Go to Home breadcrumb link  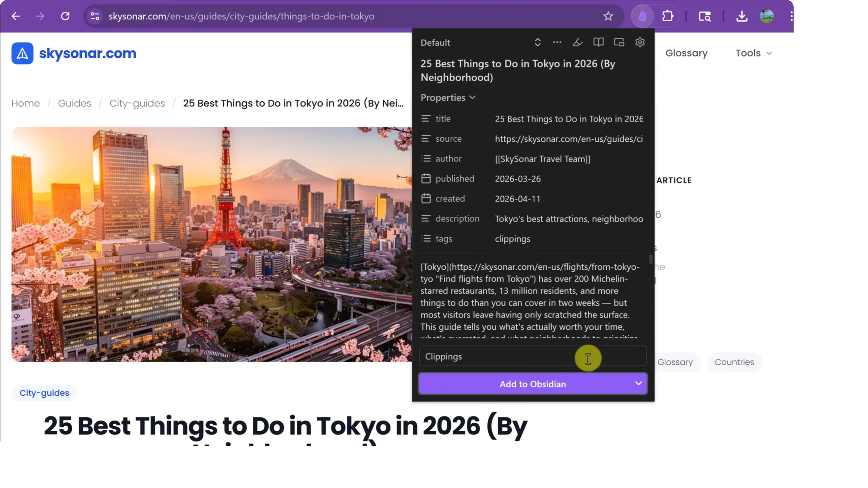26,103
